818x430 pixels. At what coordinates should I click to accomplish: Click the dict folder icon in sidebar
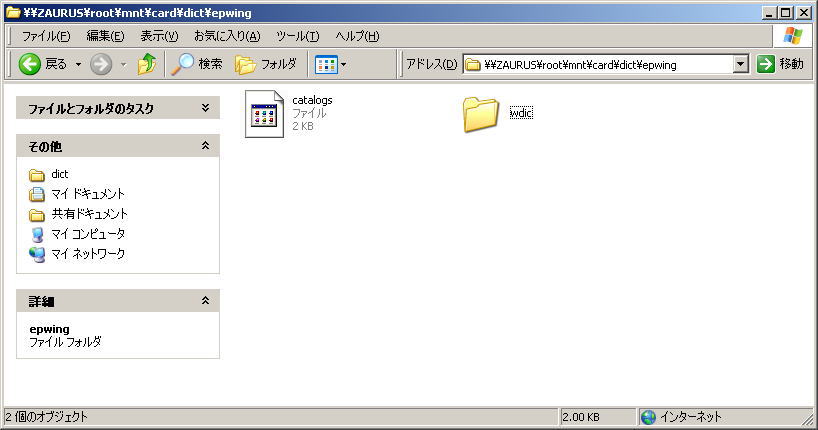[x=37, y=175]
